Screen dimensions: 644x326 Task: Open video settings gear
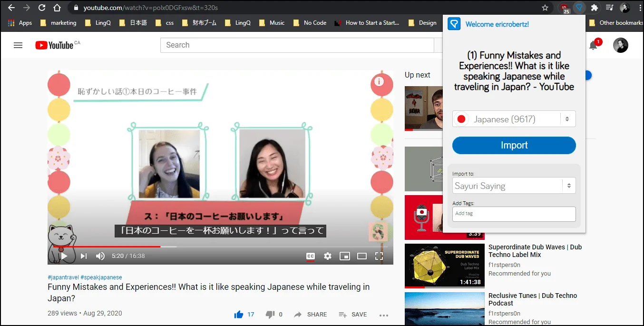tap(328, 256)
